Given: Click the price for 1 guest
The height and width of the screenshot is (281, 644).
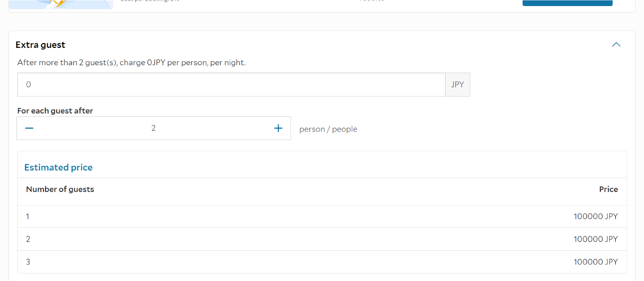Looking at the screenshot, I should 595,217.
